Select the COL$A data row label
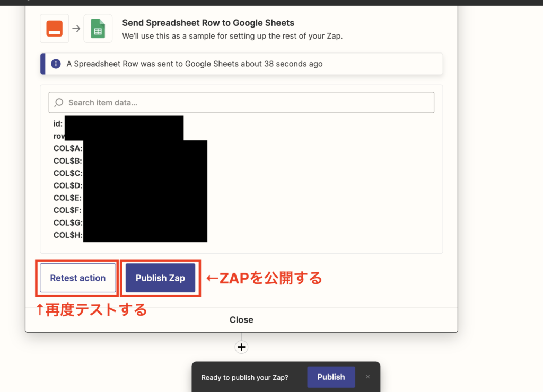This screenshot has height=392, width=543. (68, 148)
